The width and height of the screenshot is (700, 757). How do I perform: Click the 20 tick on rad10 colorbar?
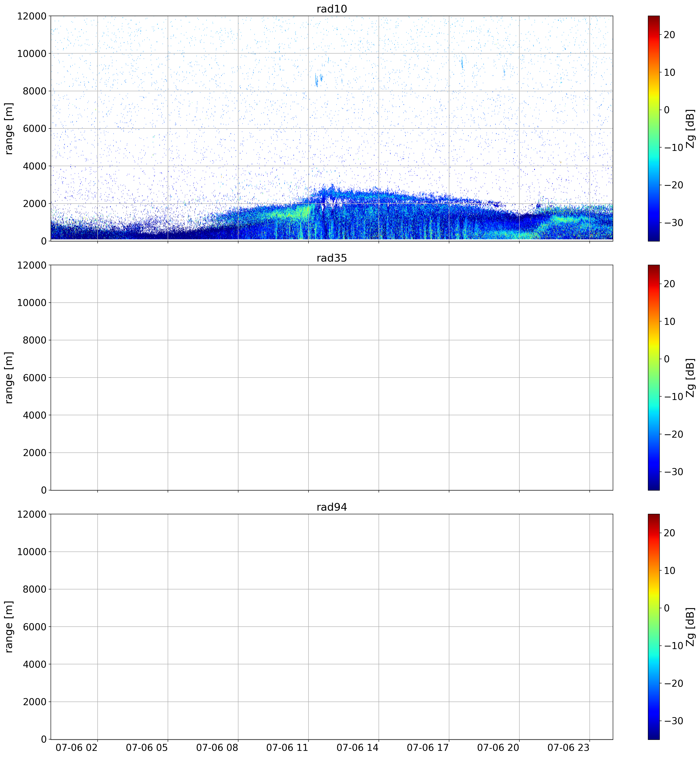(x=669, y=35)
